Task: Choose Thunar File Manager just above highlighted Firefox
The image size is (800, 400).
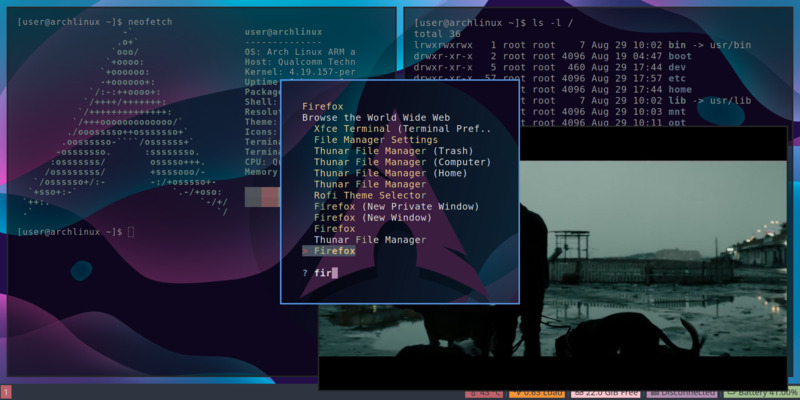Action: (370, 240)
